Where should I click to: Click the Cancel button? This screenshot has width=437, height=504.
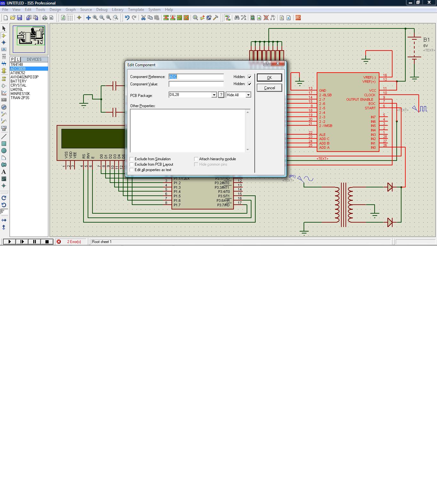(269, 88)
